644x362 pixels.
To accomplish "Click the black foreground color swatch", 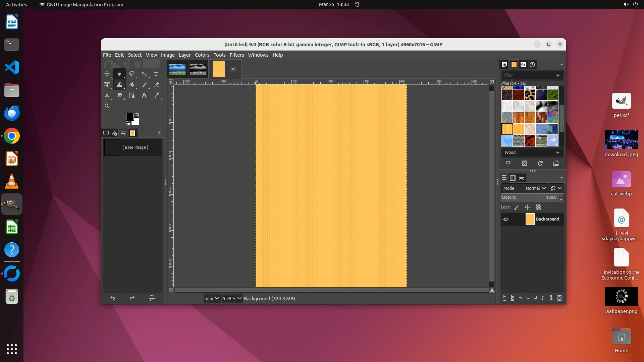I will click(129, 116).
